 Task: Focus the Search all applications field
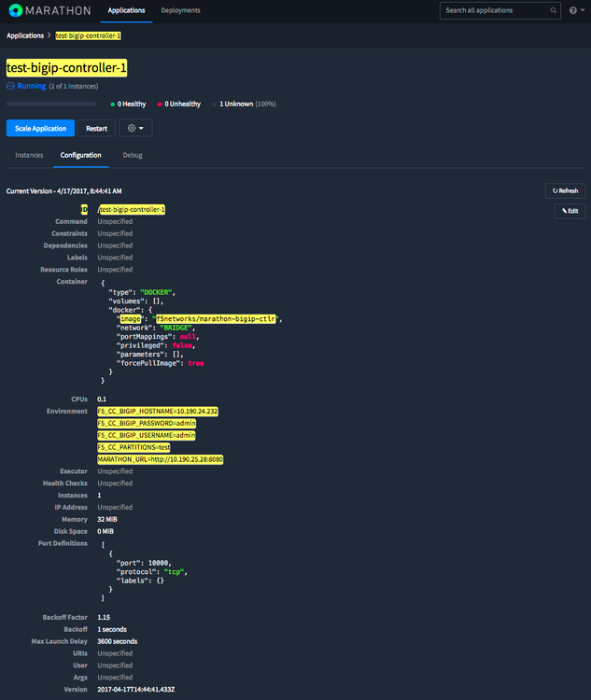pyautogui.click(x=495, y=10)
